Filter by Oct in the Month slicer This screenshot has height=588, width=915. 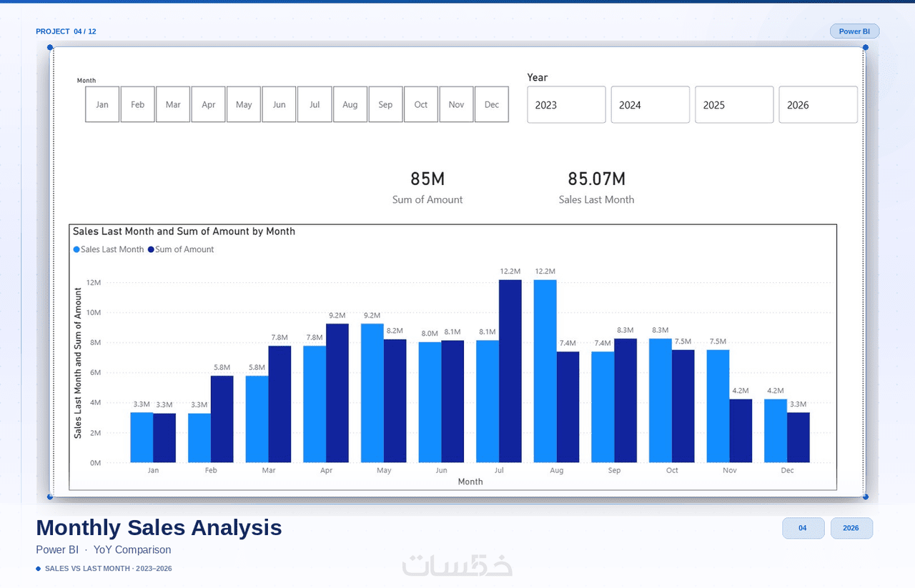tap(421, 104)
